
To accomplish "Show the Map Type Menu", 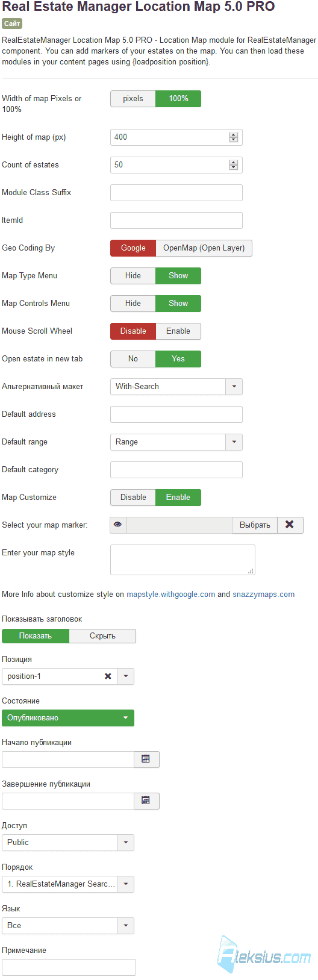I will [x=178, y=276].
